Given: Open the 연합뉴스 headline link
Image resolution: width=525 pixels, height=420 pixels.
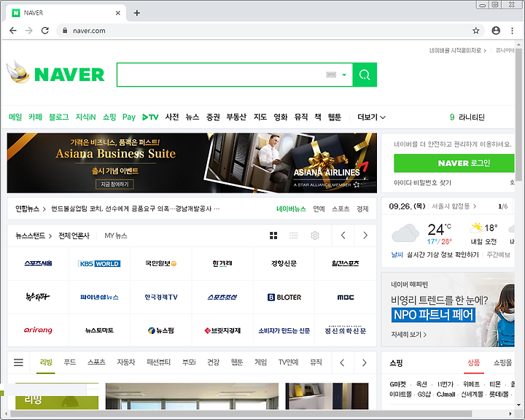Looking at the screenshot, I should 136,209.
